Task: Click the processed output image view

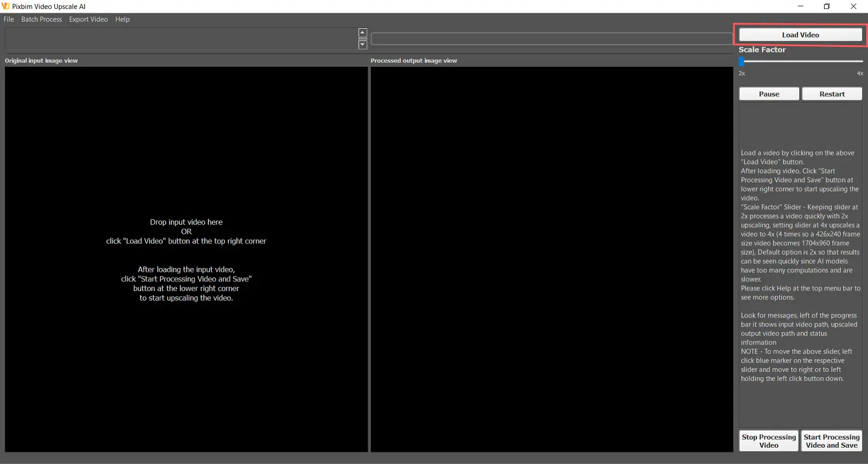Action: pyautogui.click(x=551, y=259)
